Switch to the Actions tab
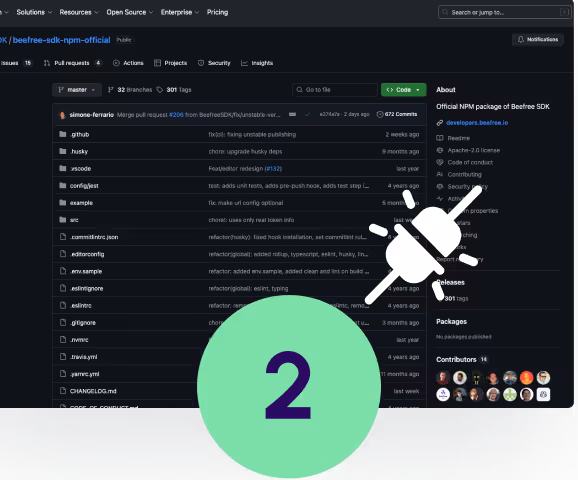The width and height of the screenshot is (578, 480). coord(128,63)
